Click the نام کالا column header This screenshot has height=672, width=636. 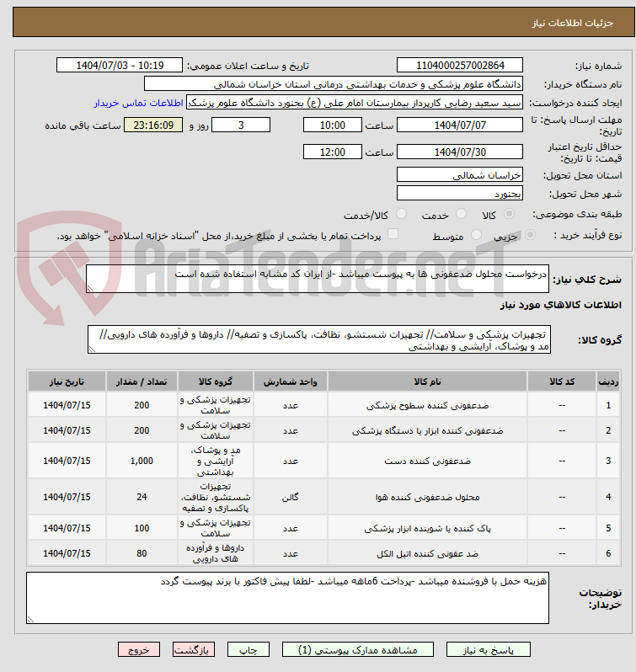click(427, 381)
